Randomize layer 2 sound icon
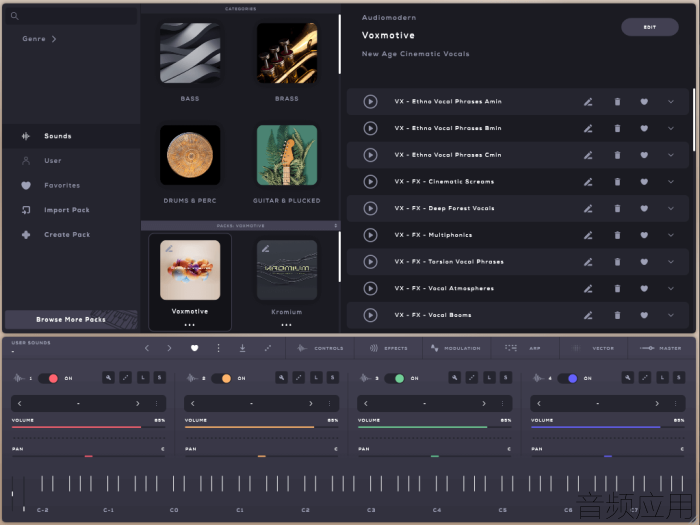Image resolution: width=700 pixels, height=525 pixels. (299, 378)
